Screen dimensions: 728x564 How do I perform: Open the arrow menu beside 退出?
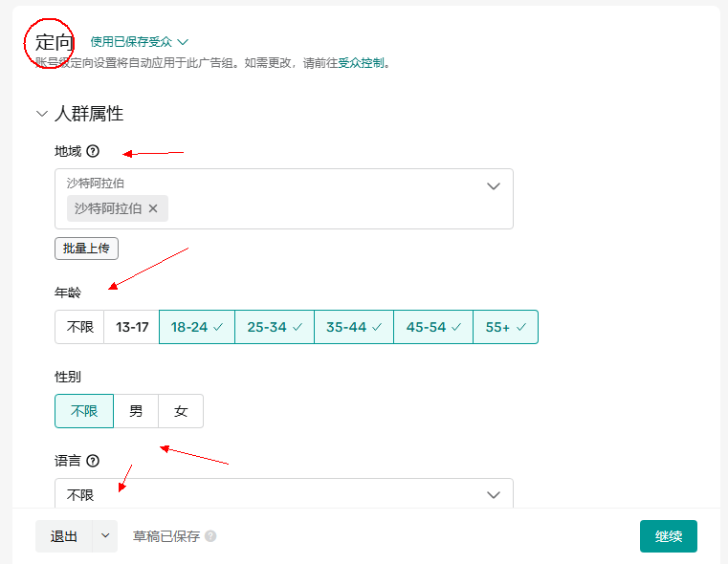coord(105,536)
